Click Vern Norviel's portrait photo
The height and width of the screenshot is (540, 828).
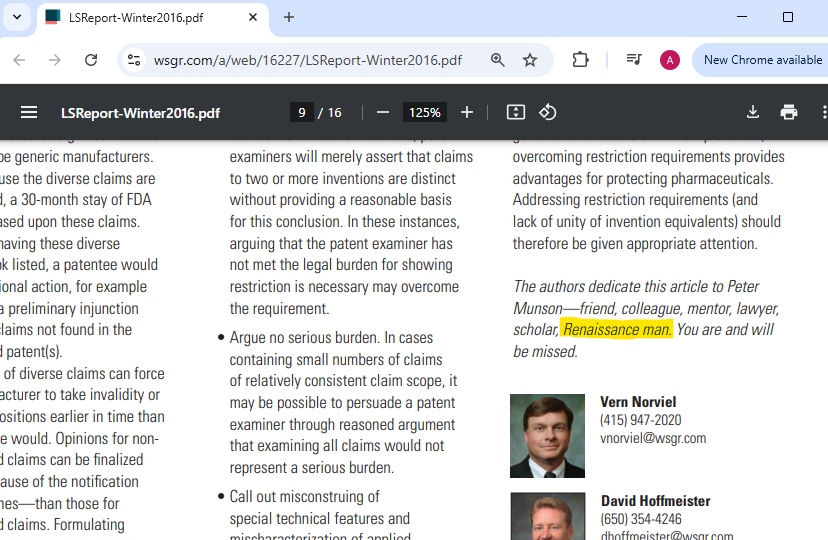pyautogui.click(x=548, y=436)
